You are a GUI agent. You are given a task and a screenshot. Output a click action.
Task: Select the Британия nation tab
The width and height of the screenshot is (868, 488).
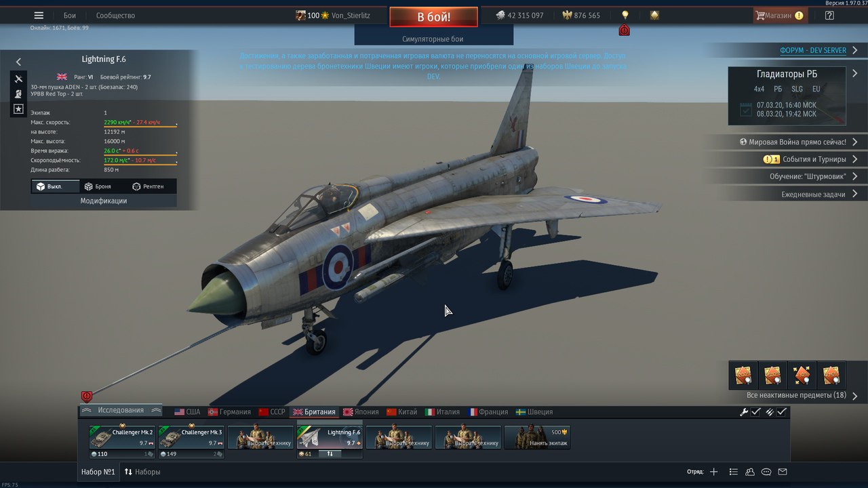(x=313, y=411)
